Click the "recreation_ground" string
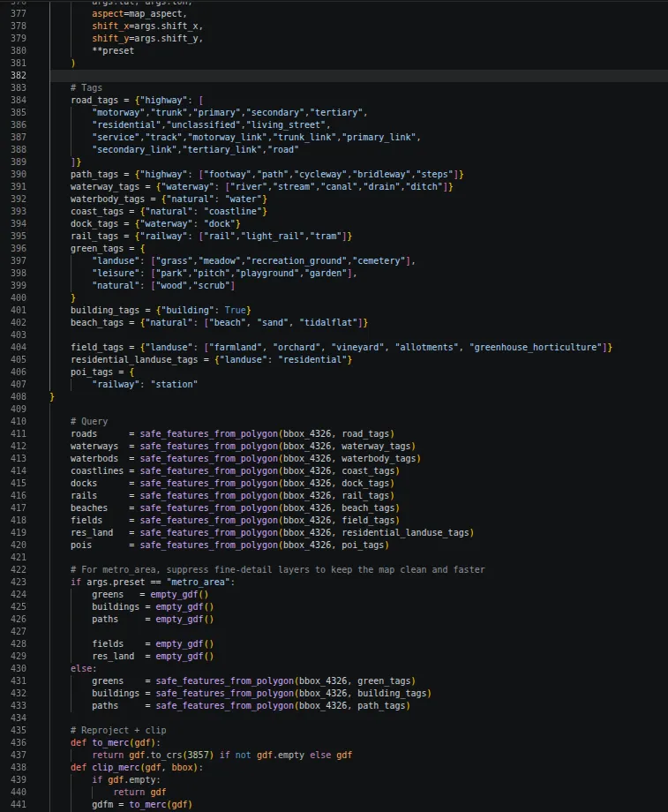The width and height of the screenshot is (668, 812). pyautogui.click(x=296, y=261)
